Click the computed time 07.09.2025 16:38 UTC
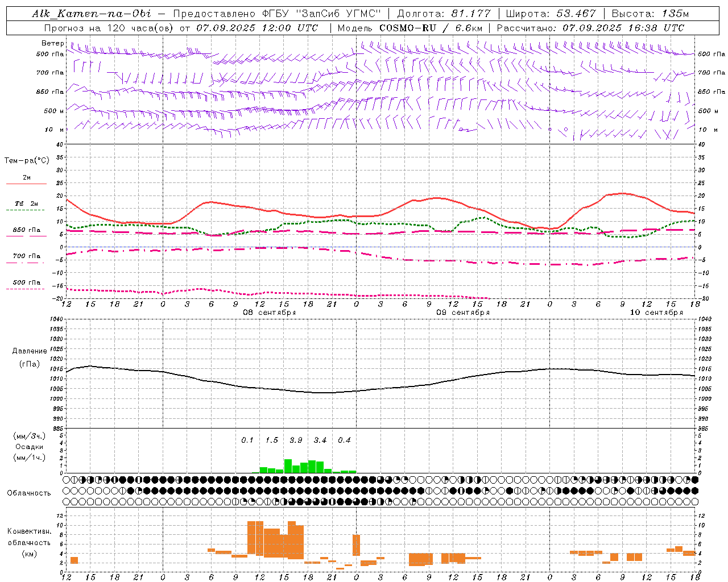The image size is (728, 582). coord(623,28)
